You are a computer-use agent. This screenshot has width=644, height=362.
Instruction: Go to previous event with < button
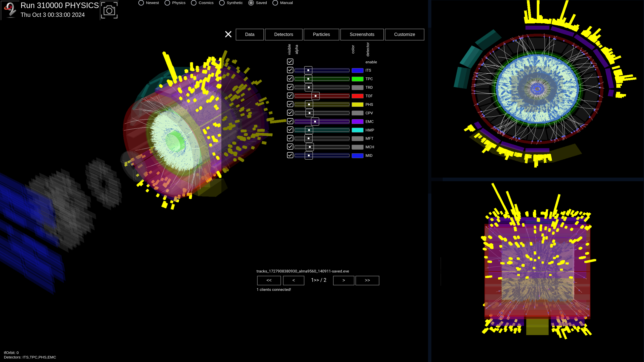(294, 280)
